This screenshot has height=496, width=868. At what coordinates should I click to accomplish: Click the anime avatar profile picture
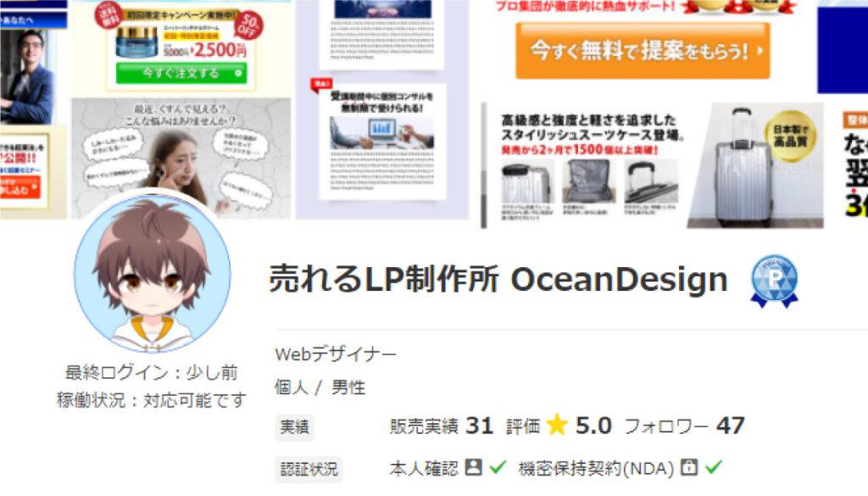click(153, 274)
